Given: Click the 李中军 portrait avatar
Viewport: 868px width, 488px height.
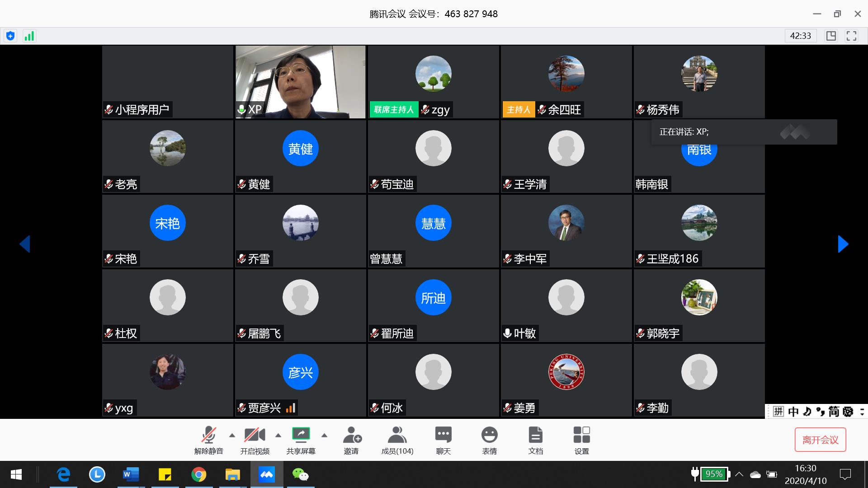Looking at the screenshot, I should click(x=566, y=223).
